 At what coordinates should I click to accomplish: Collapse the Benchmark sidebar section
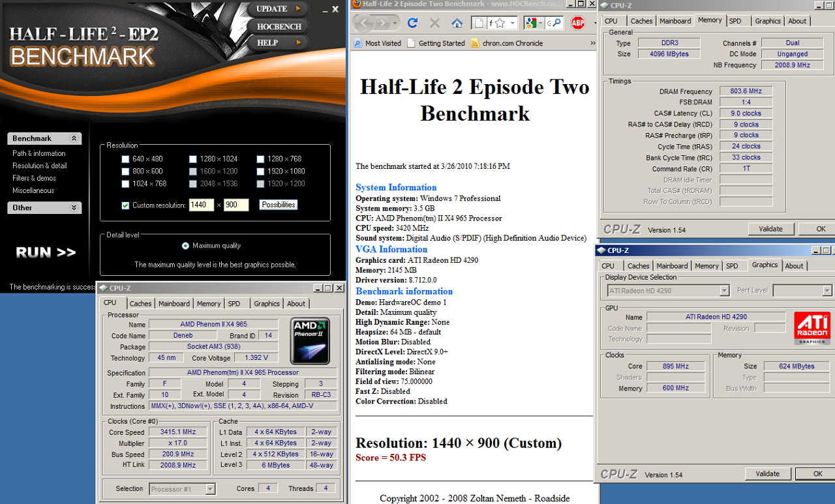pyautogui.click(x=74, y=138)
